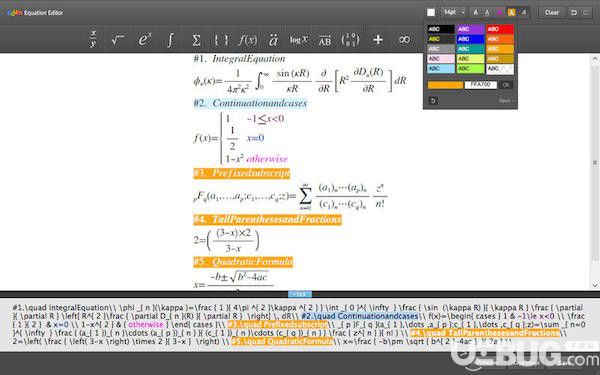600x375 pixels.
Task: Click the underlined A text icon
Action: click(487, 13)
